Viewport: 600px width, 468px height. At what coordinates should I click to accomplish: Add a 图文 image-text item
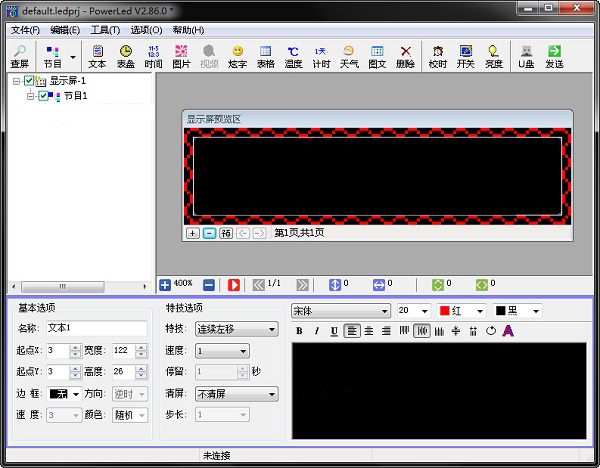pyautogui.click(x=377, y=57)
